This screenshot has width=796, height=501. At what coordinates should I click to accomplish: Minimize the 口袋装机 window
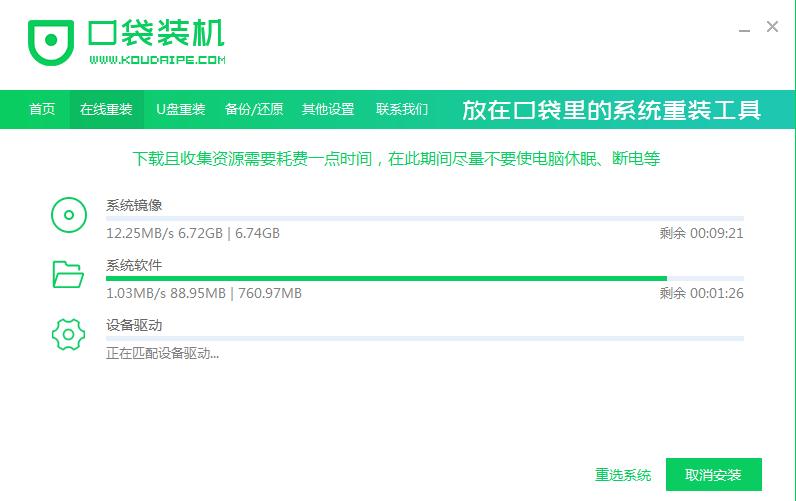pyautogui.click(x=744, y=28)
